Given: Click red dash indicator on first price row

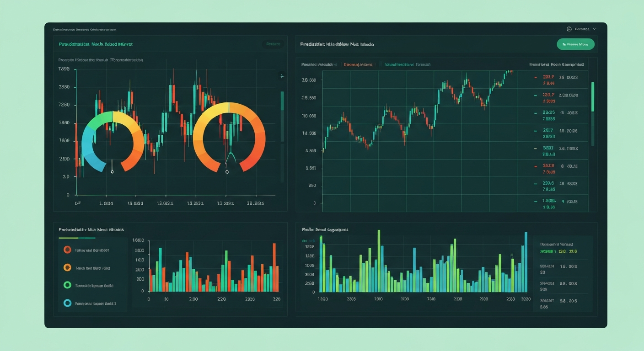Looking at the screenshot, I should (536, 77).
